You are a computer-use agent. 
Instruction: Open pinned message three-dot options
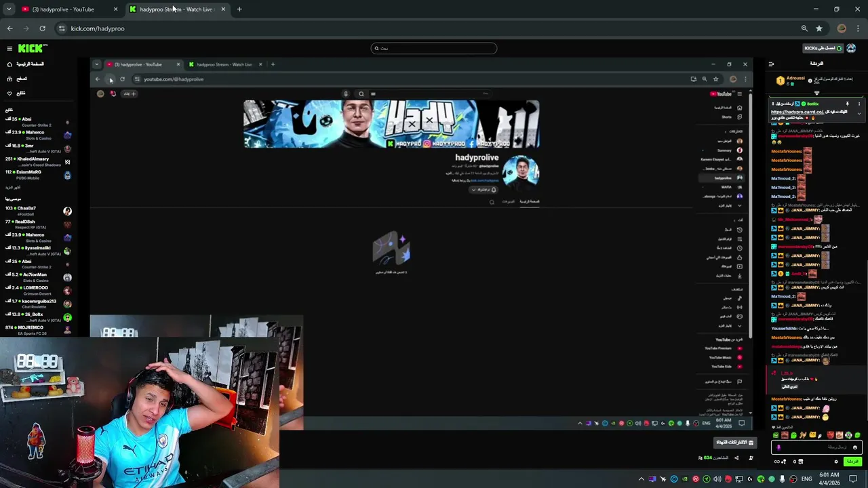click(x=859, y=104)
